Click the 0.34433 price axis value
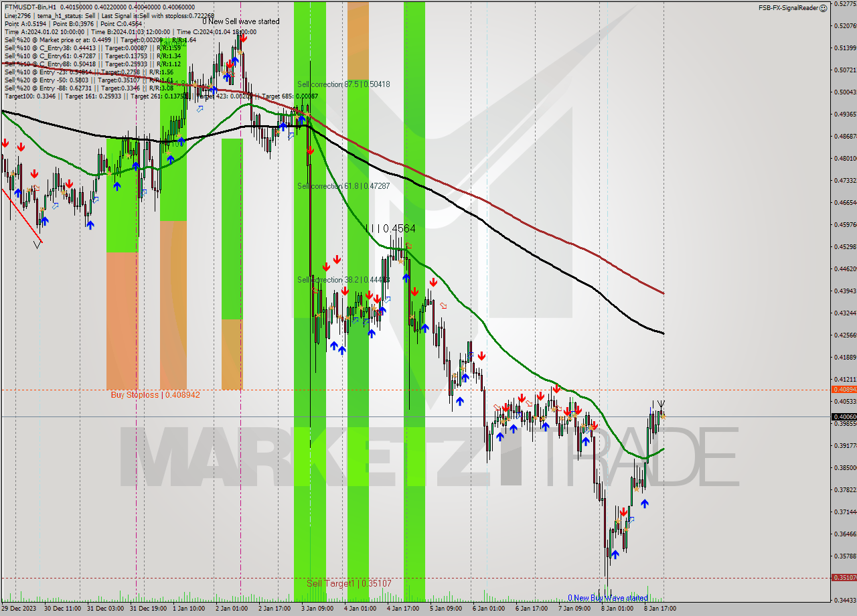Viewport: 857px width, 616px height. pyautogui.click(x=844, y=601)
